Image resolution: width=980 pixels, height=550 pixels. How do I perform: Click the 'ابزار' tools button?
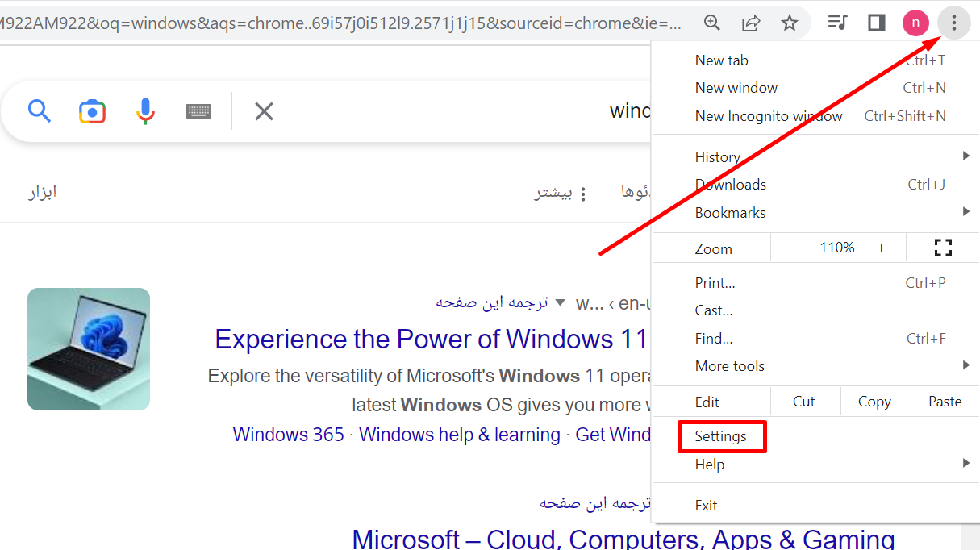coord(43,192)
